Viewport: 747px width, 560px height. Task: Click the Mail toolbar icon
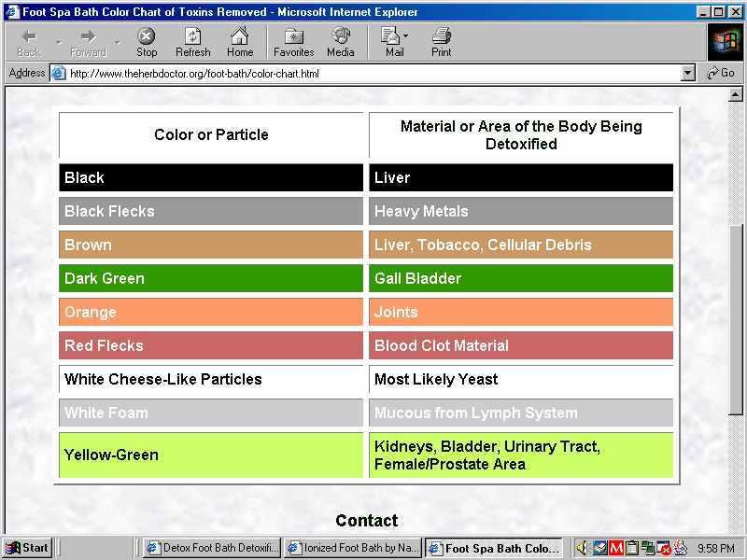coord(391,41)
